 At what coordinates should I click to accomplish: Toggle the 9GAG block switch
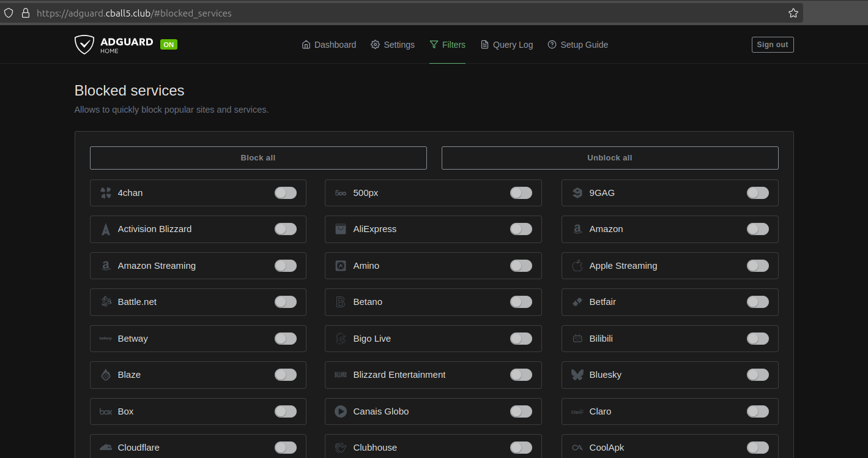[758, 193]
